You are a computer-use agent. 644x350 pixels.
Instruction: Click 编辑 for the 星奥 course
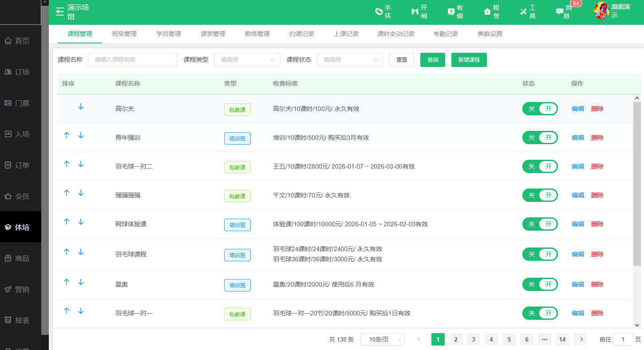point(577,284)
